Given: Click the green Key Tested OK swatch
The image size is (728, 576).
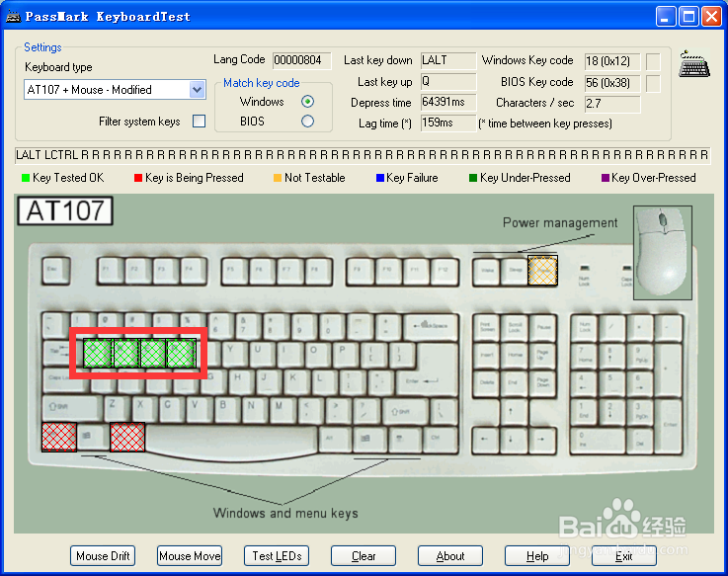Looking at the screenshot, I should pyautogui.click(x=26, y=178).
